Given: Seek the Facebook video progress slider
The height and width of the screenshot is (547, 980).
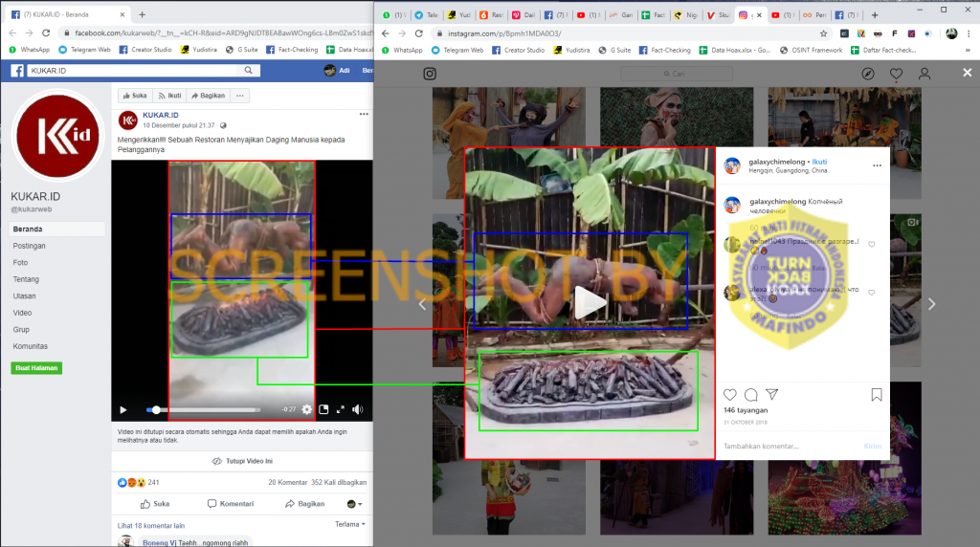Looking at the screenshot, I should pyautogui.click(x=204, y=410).
